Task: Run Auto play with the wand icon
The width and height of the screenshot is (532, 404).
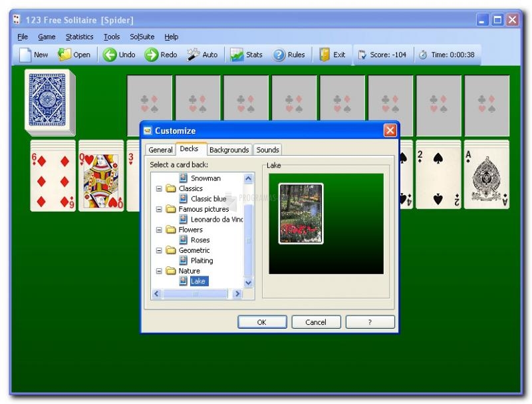Action: point(202,55)
